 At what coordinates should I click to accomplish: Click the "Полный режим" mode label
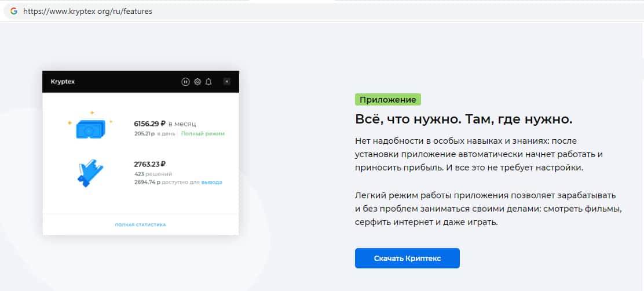(203, 133)
